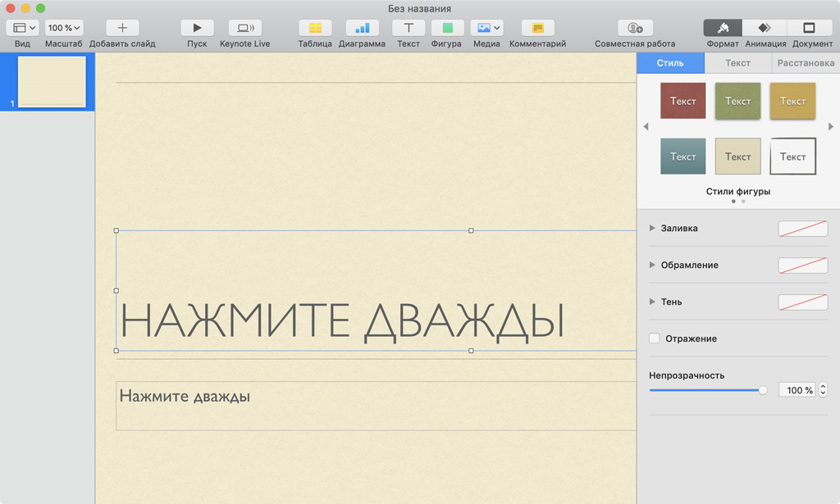Start the slideshow with the Пуск button
Image resolution: width=840 pixels, height=504 pixels.
(x=197, y=28)
